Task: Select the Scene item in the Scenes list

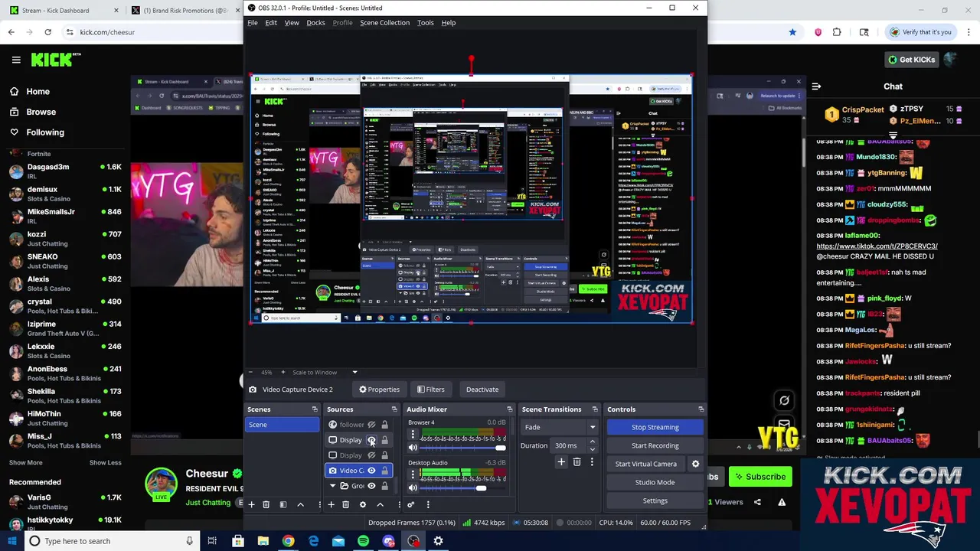Action: tap(282, 425)
